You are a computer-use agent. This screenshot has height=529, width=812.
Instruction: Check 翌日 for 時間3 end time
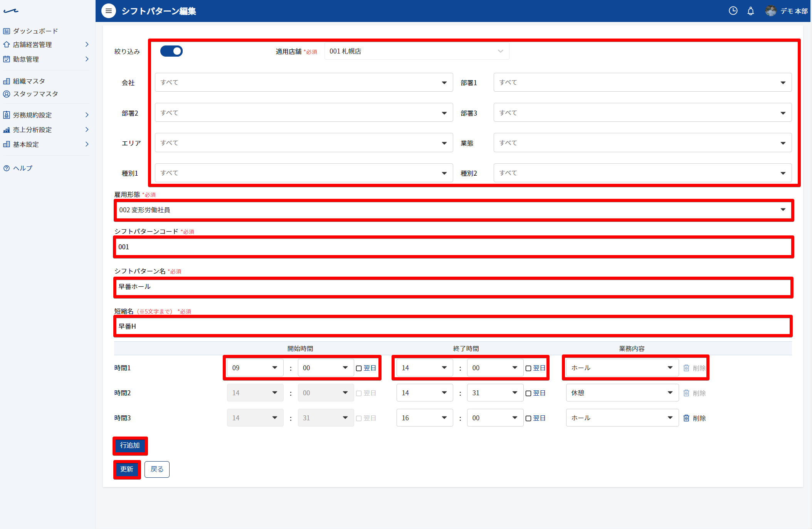528,418
